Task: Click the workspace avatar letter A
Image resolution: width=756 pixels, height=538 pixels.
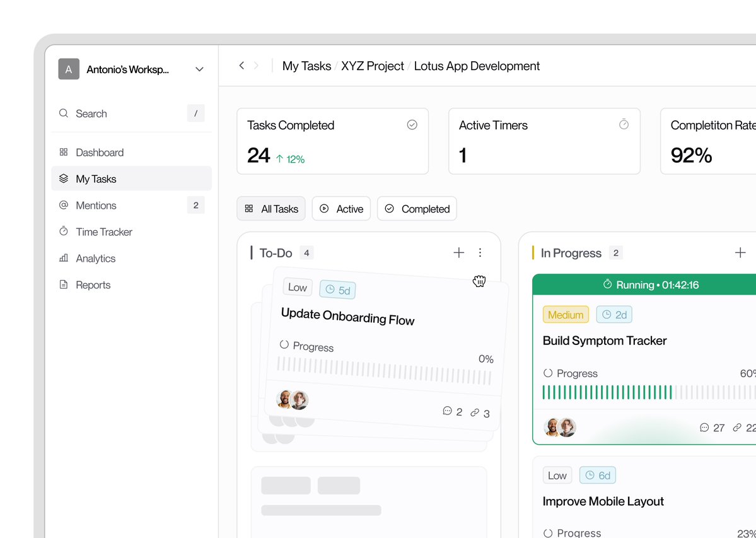Action: pos(69,69)
